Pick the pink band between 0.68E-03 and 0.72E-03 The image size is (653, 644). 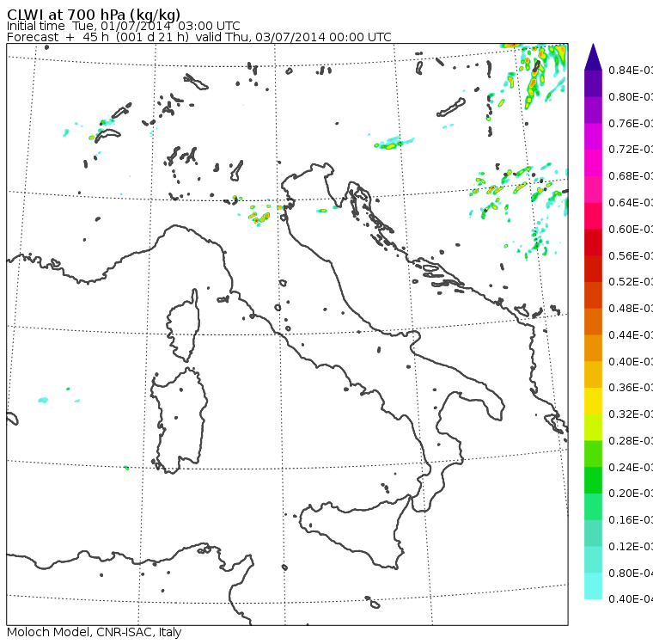(593, 163)
